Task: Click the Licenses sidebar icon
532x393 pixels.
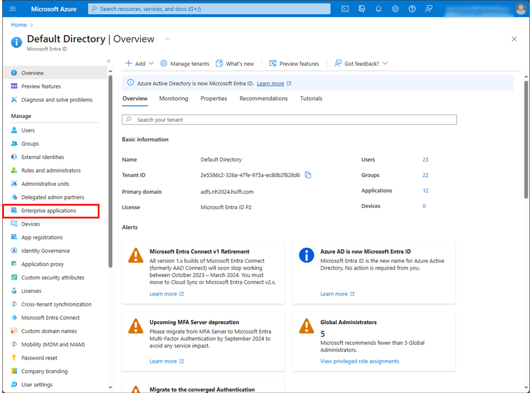Action: click(14, 291)
